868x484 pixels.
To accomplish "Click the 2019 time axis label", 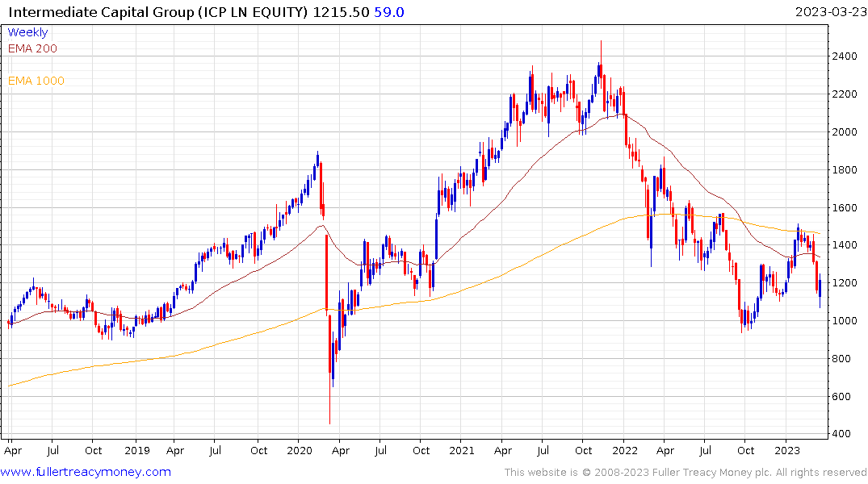I will pos(136,450).
